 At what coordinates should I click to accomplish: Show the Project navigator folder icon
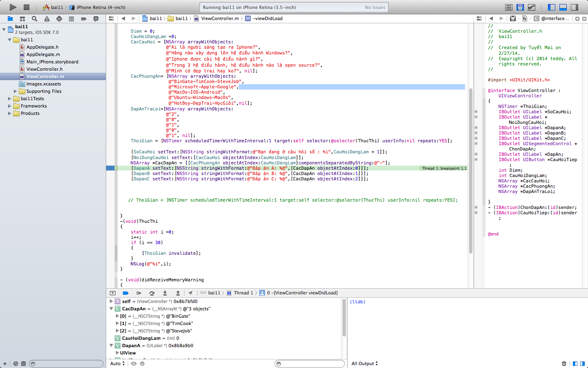(10, 19)
